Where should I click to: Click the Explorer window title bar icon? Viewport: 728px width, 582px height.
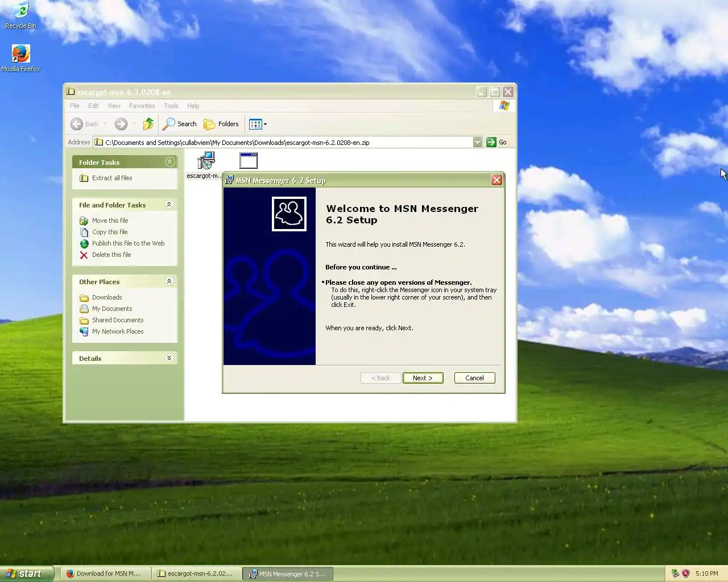coord(70,92)
